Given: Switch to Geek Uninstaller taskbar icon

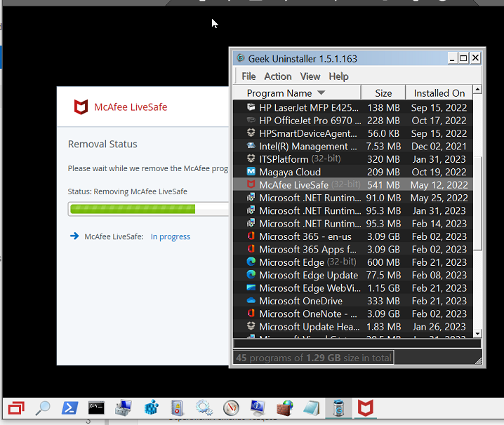Looking at the screenshot, I should click(x=338, y=408).
